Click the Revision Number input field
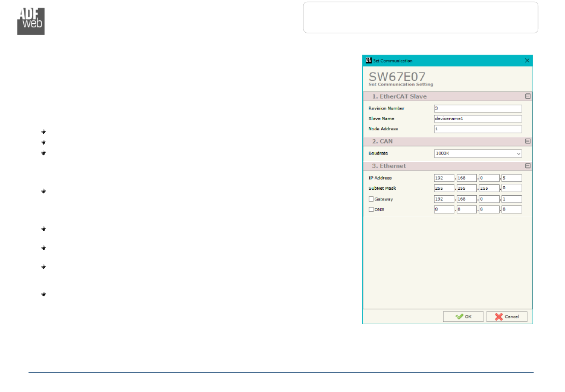The width and height of the screenshot is (565, 392). (478, 108)
